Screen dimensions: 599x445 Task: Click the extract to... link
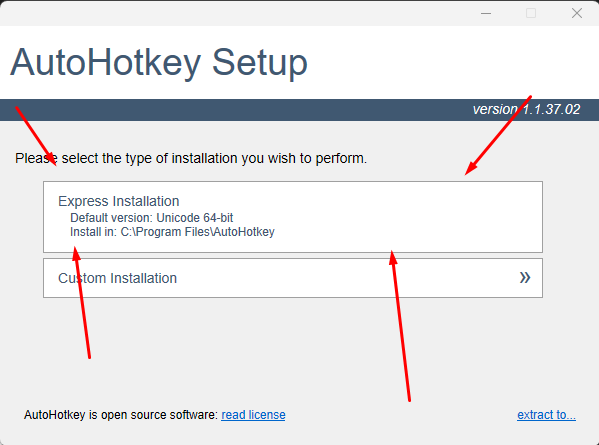pyautogui.click(x=546, y=415)
